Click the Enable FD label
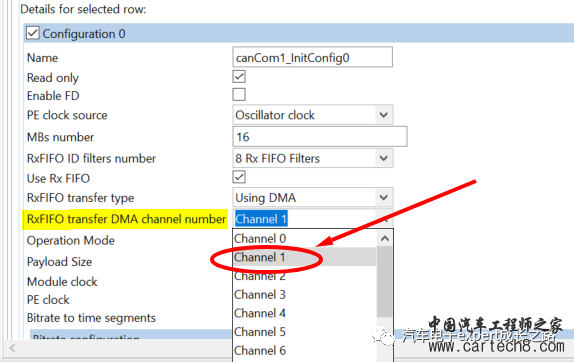 [53, 96]
